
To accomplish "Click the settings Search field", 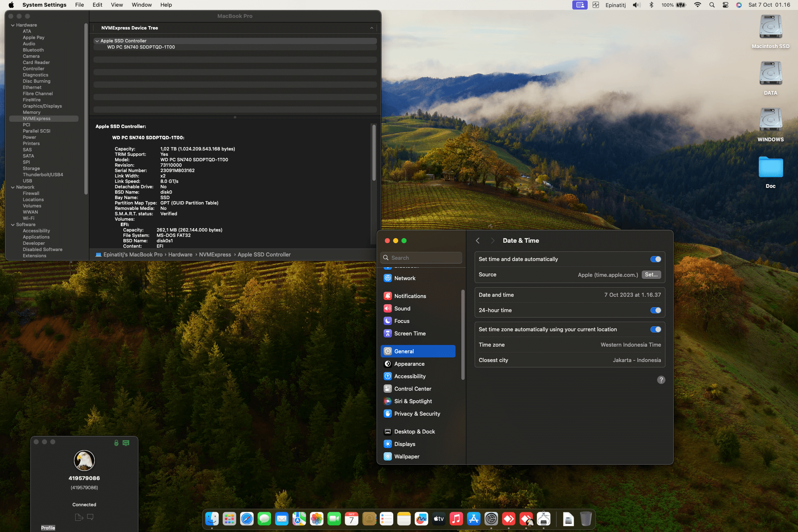I will point(421,258).
